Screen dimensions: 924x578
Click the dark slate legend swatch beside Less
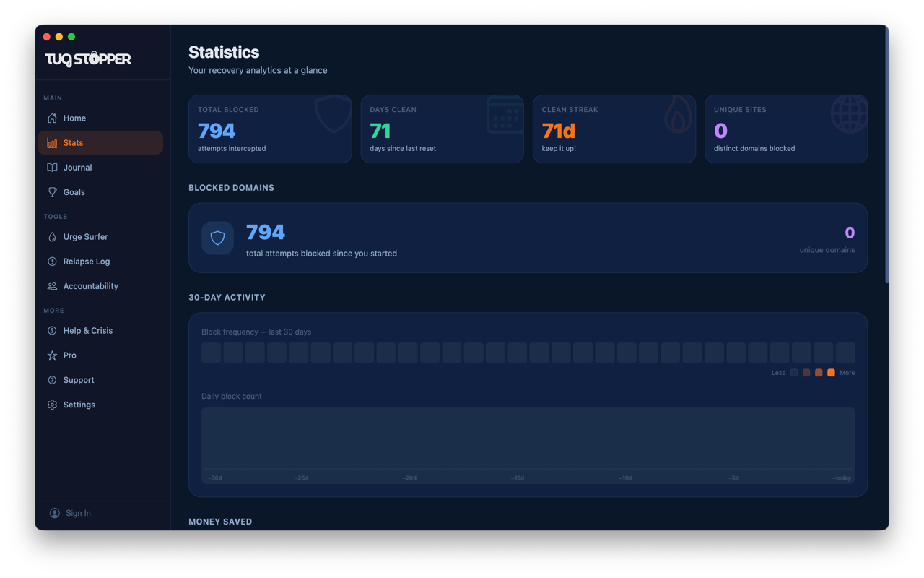click(x=794, y=373)
